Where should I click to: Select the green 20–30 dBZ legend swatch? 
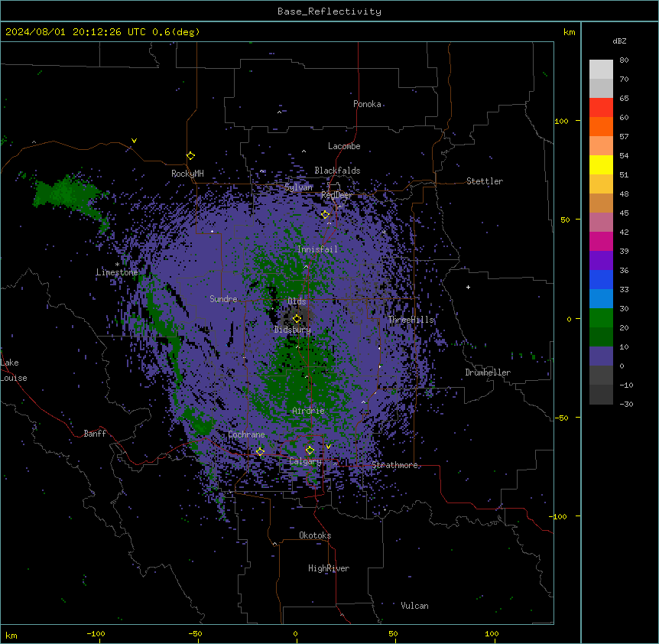(601, 318)
